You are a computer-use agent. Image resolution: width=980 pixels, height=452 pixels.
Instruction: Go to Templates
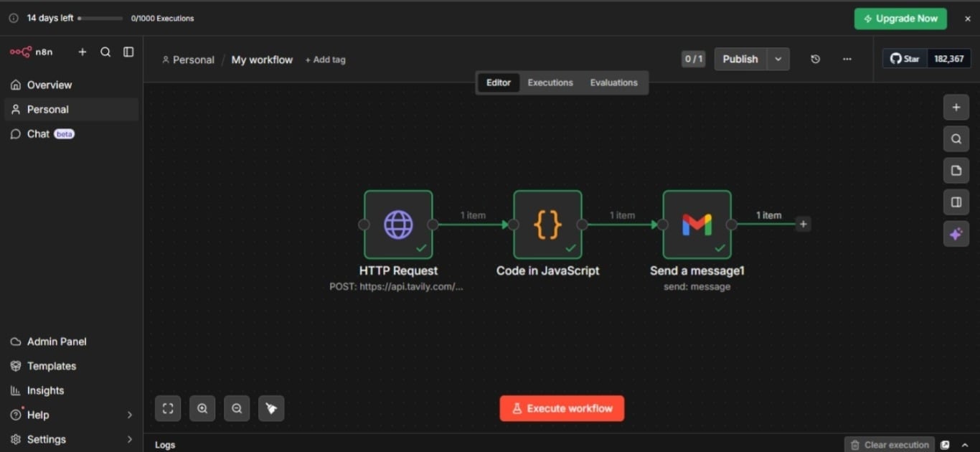pos(71,366)
